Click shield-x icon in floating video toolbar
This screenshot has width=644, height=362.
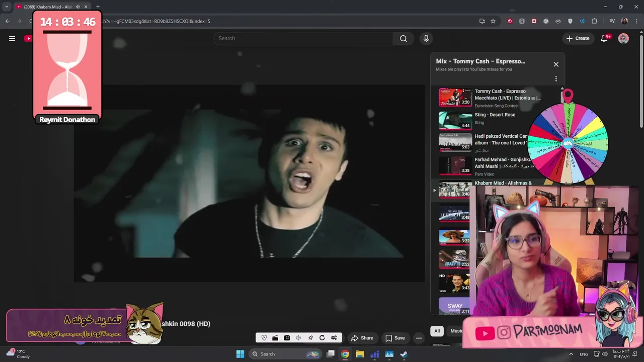click(x=264, y=338)
